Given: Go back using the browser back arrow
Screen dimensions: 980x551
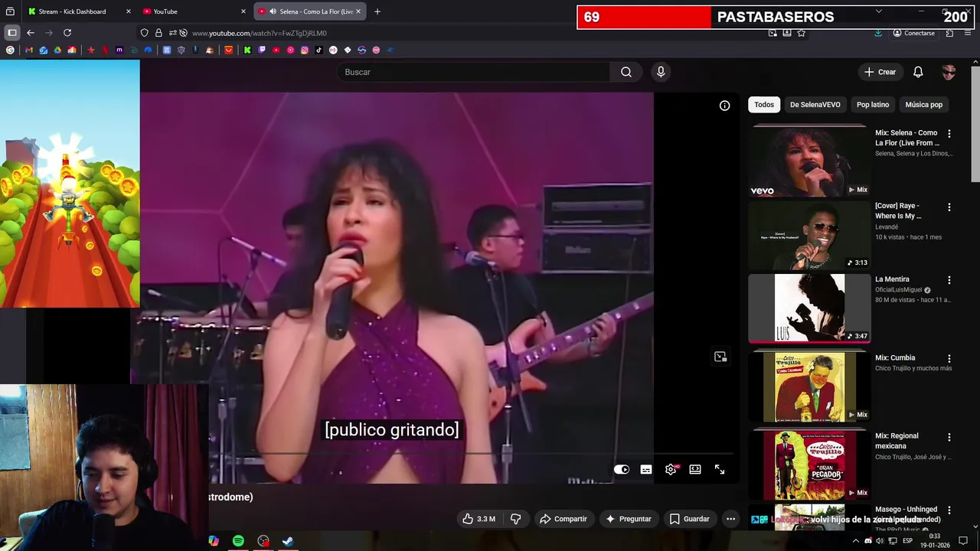Looking at the screenshot, I should pyautogui.click(x=31, y=33).
